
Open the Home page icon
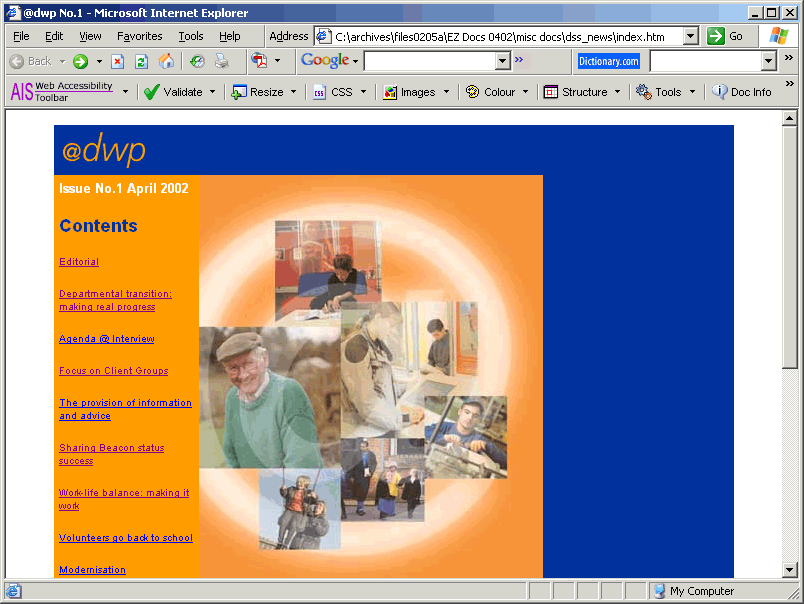click(166, 61)
